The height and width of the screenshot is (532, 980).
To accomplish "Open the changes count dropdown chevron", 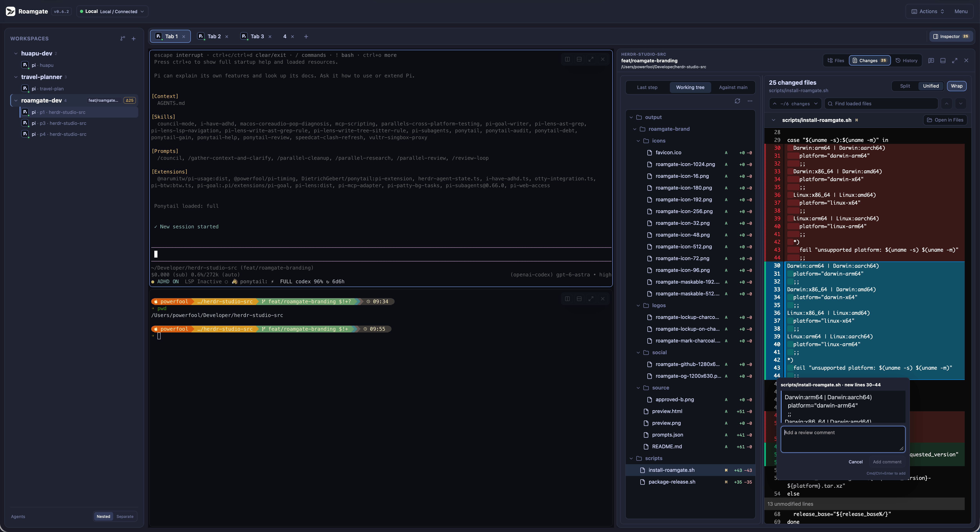I will tap(816, 104).
